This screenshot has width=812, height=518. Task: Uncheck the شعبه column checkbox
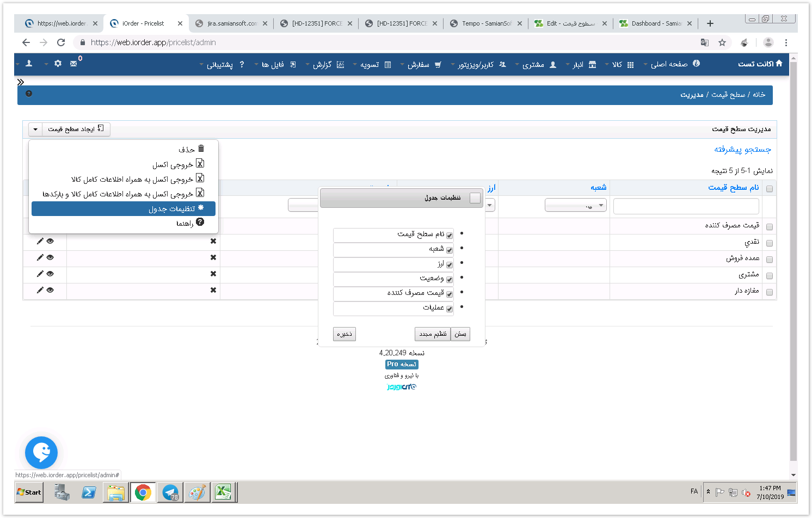click(x=450, y=250)
